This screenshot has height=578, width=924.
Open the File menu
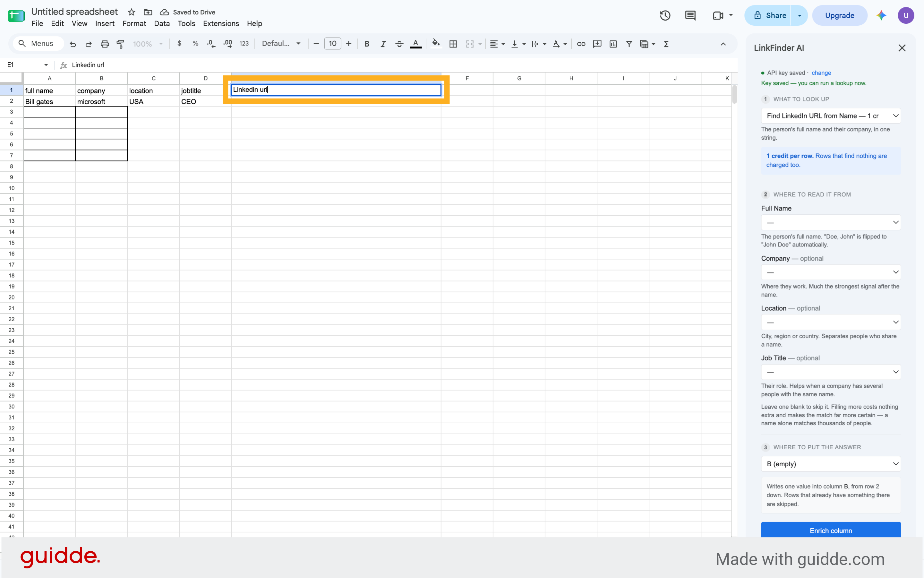pyautogui.click(x=37, y=24)
